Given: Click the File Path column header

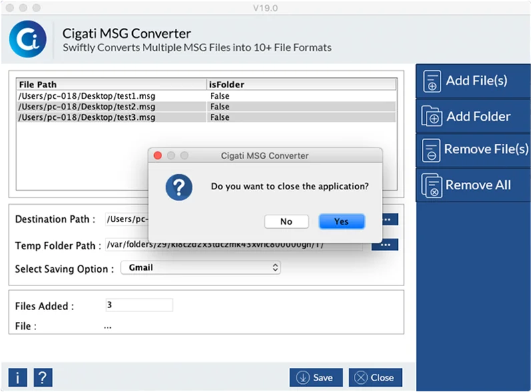Looking at the screenshot, I should [x=111, y=85].
